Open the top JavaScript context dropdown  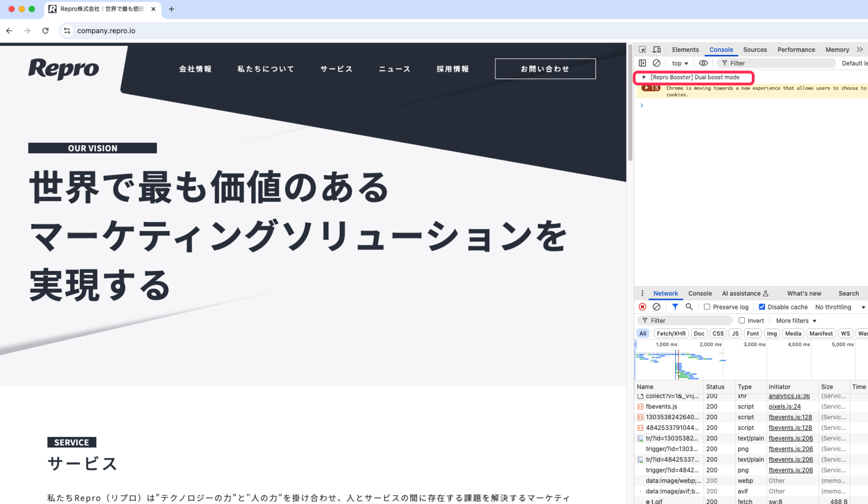680,63
